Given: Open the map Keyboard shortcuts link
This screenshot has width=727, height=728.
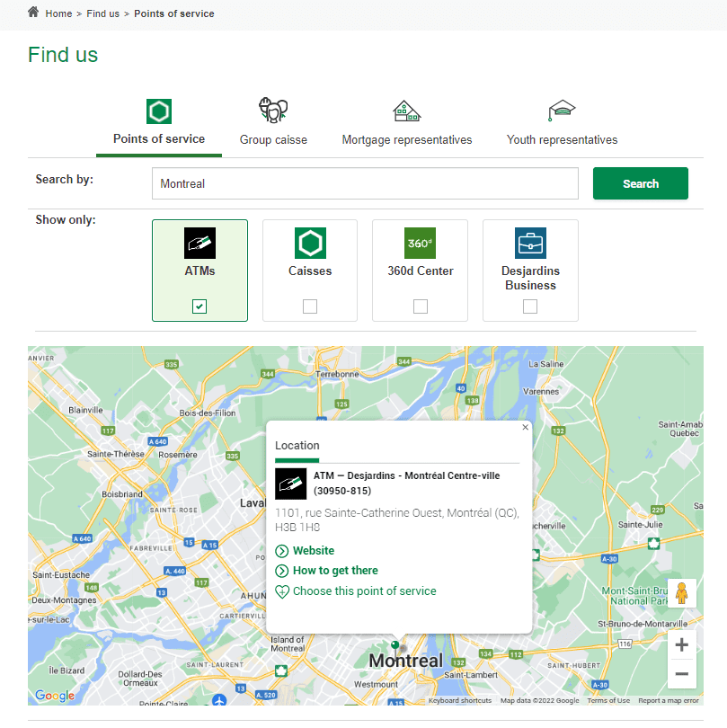Looking at the screenshot, I should (x=459, y=700).
